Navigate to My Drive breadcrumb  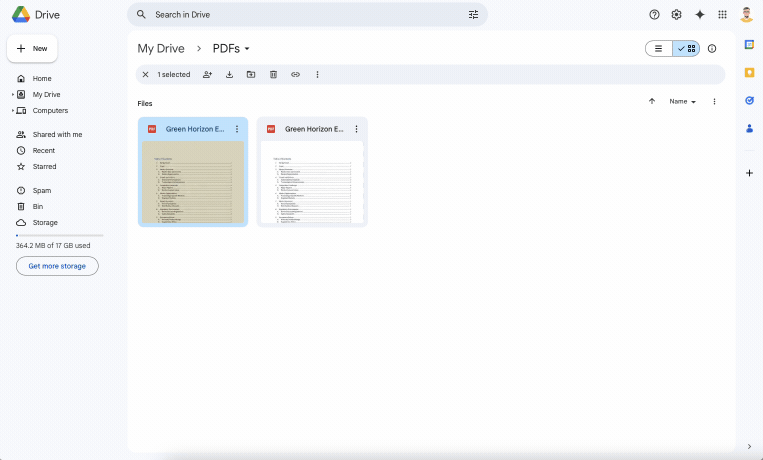(x=161, y=49)
